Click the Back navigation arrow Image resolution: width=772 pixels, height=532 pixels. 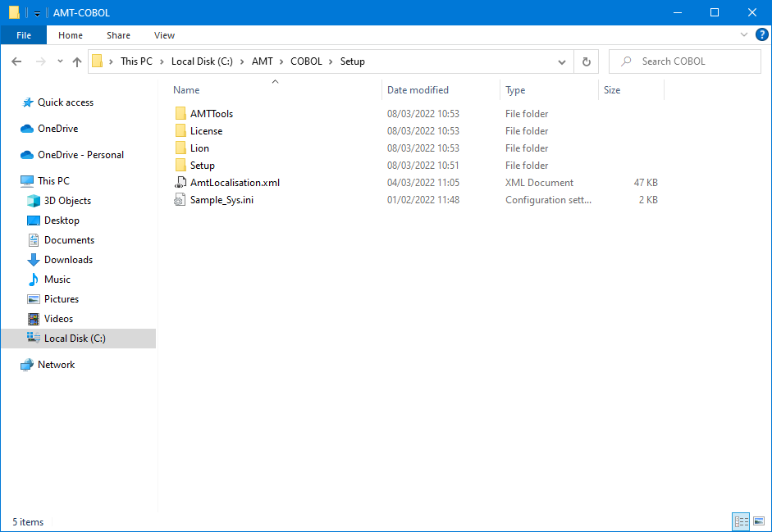click(16, 61)
